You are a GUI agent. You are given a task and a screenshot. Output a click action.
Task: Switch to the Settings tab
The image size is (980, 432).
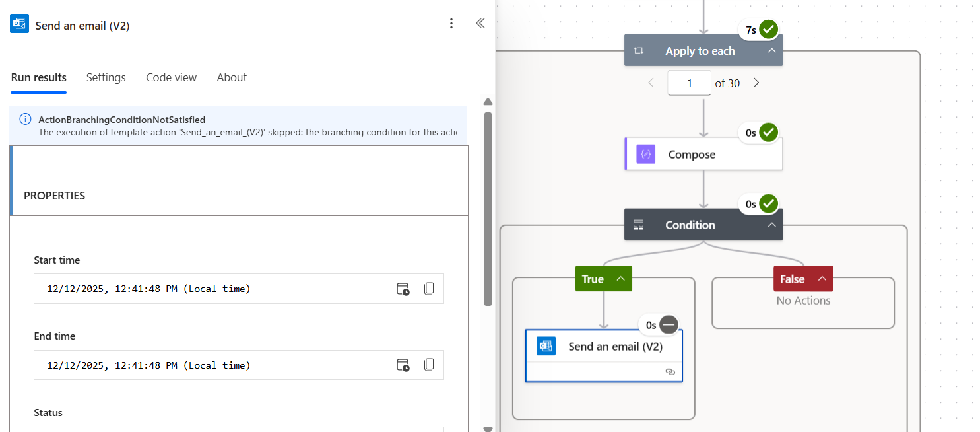[106, 77]
